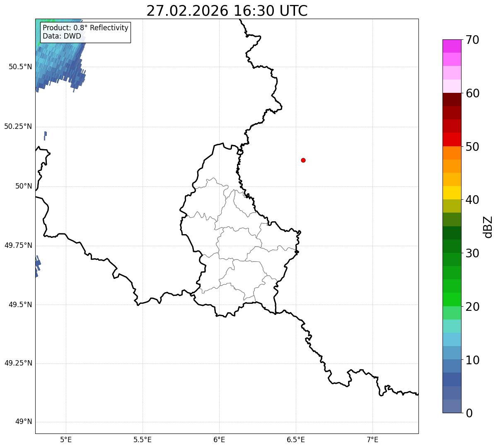This screenshot has height=448, width=498.
Task: Pick the bright red swatch above 50 dBZ
Action: point(452,140)
